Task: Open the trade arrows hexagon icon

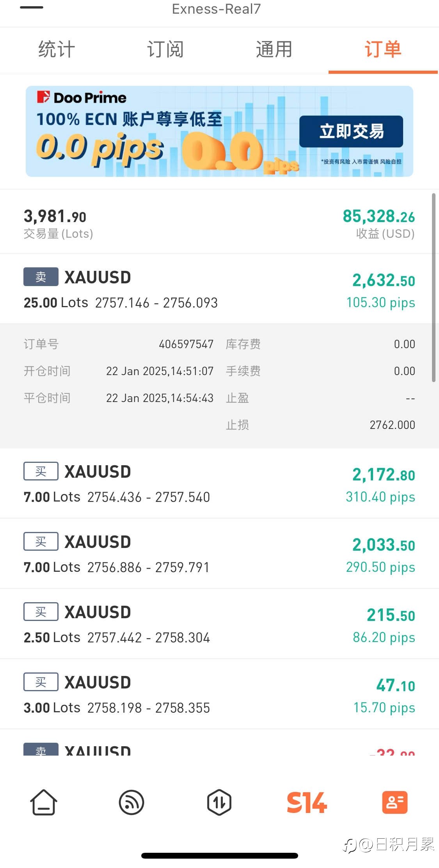Action: click(219, 802)
